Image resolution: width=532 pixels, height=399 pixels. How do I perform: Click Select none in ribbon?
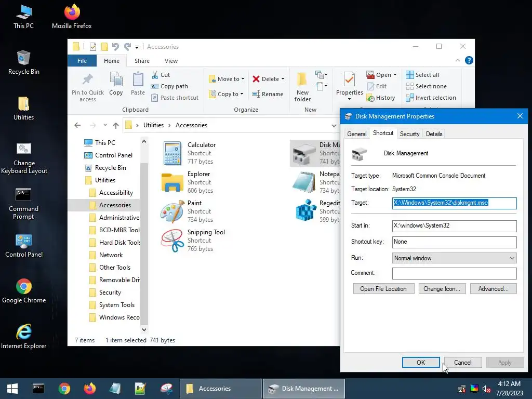click(x=427, y=86)
